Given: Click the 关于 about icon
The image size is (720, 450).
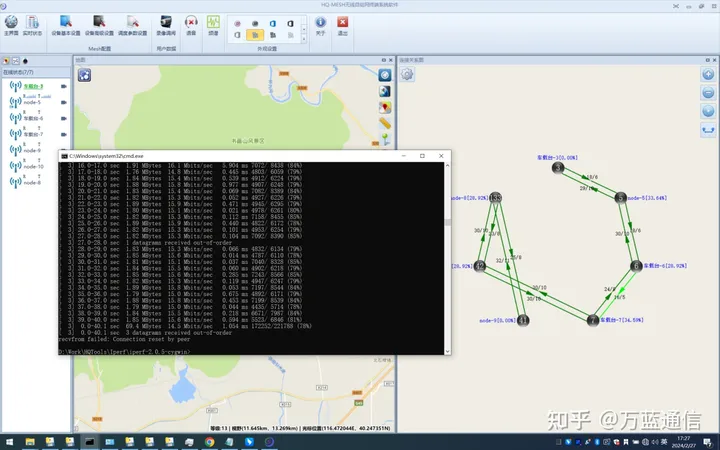Looking at the screenshot, I should click(x=321, y=23).
